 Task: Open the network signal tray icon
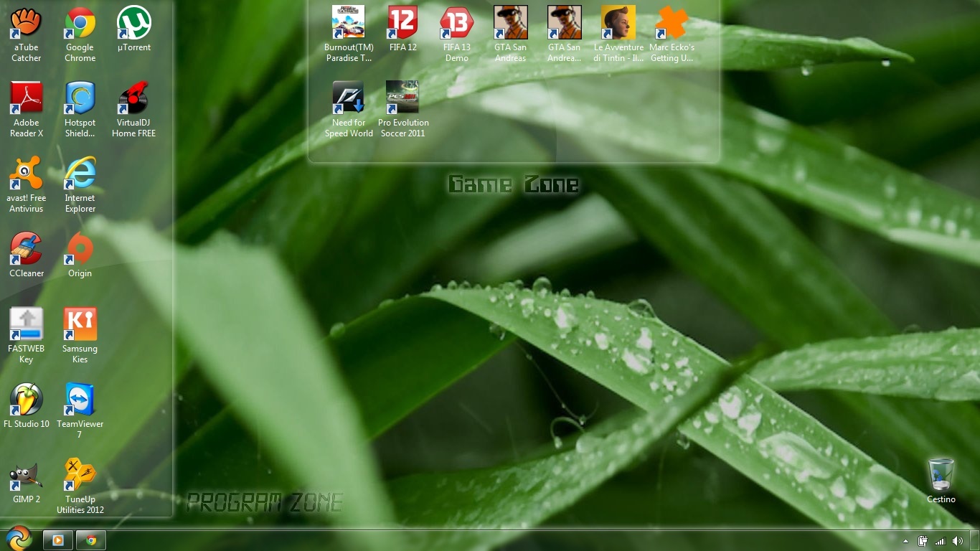pyautogui.click(x=940, y=541)
